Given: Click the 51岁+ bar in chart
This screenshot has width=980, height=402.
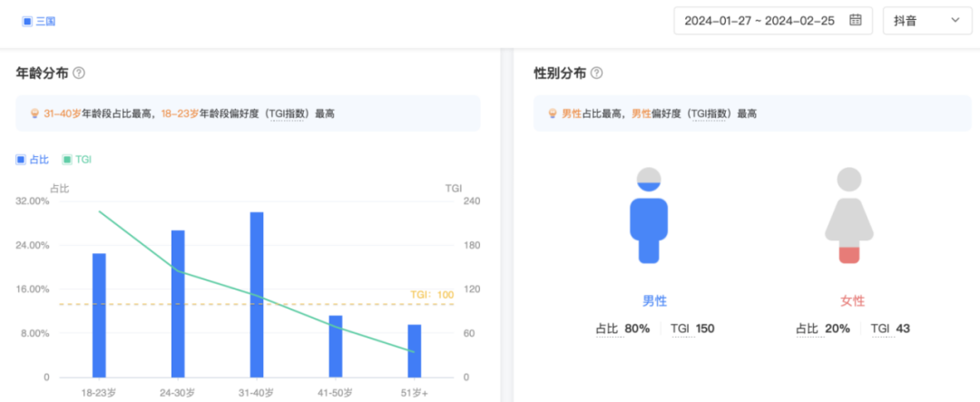Looking at the screenshot, I should [414, 350].
